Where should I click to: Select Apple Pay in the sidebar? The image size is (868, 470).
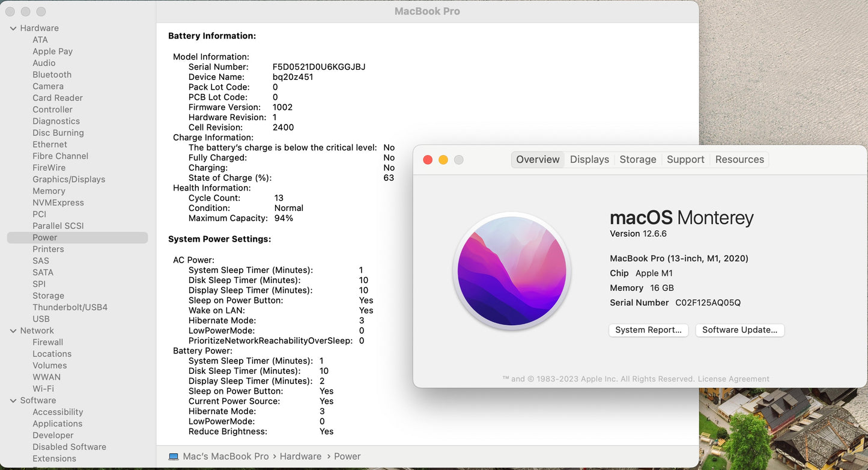tap(53, 52)
